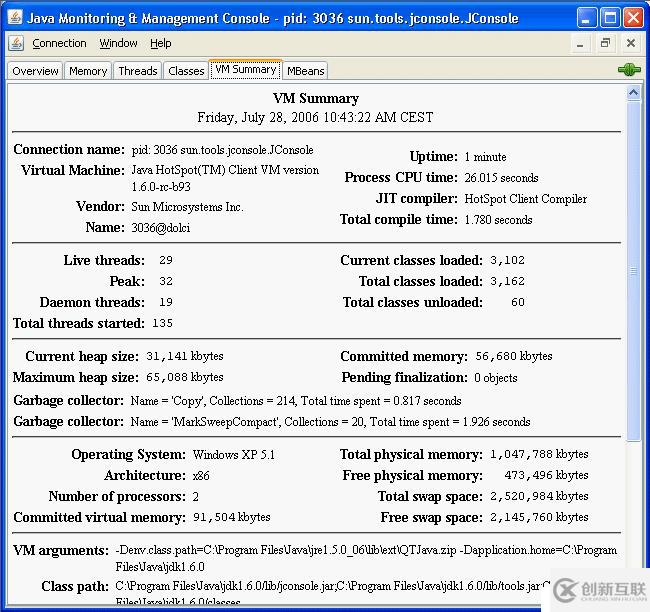Click the daemon threads value '19'
650x612 pixels.
pos(166,302)
